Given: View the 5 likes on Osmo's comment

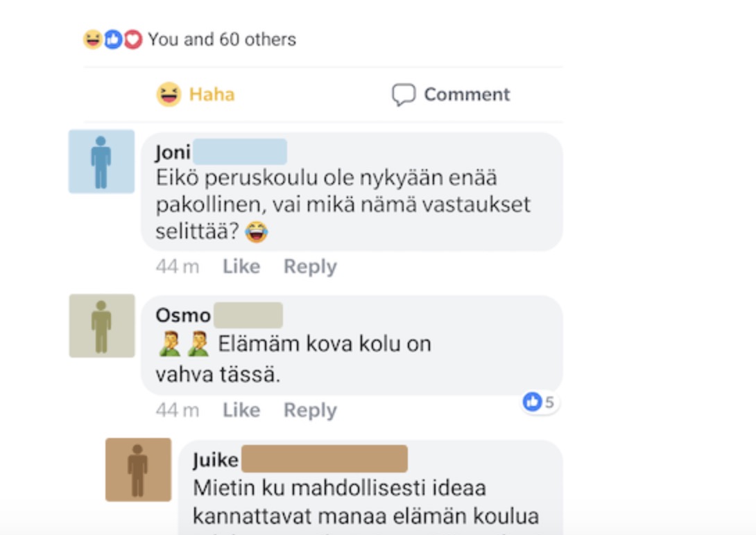Looking at the screenshot, I should tap(540, 402).
